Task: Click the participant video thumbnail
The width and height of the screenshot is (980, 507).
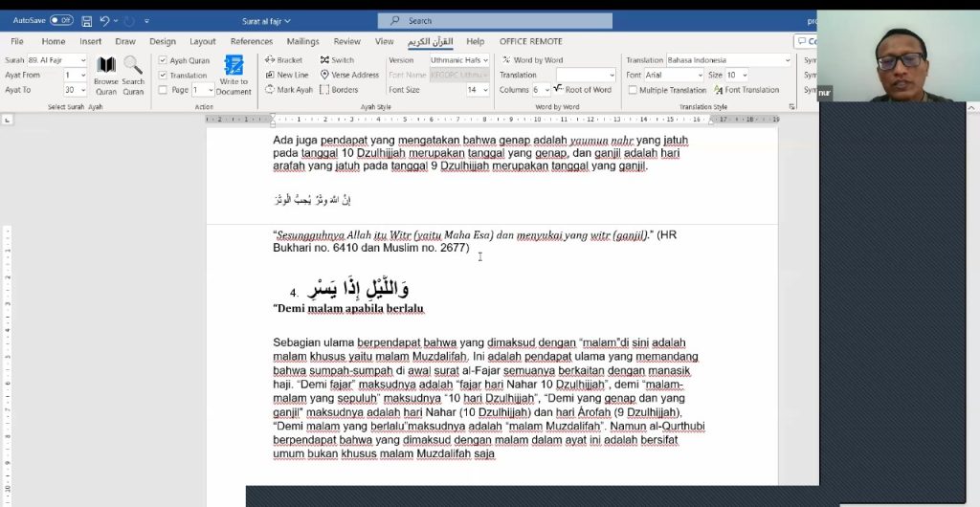Action: (898, 55)
